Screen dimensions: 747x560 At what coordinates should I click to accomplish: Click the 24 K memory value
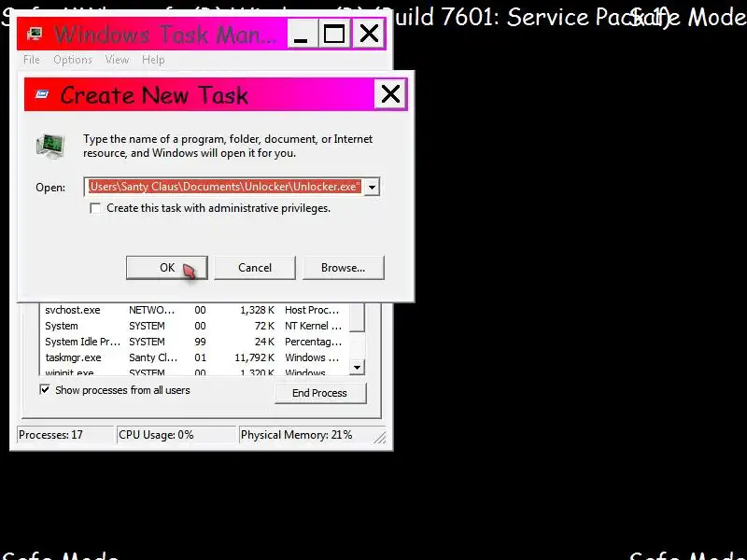click(x=264, y=342)
